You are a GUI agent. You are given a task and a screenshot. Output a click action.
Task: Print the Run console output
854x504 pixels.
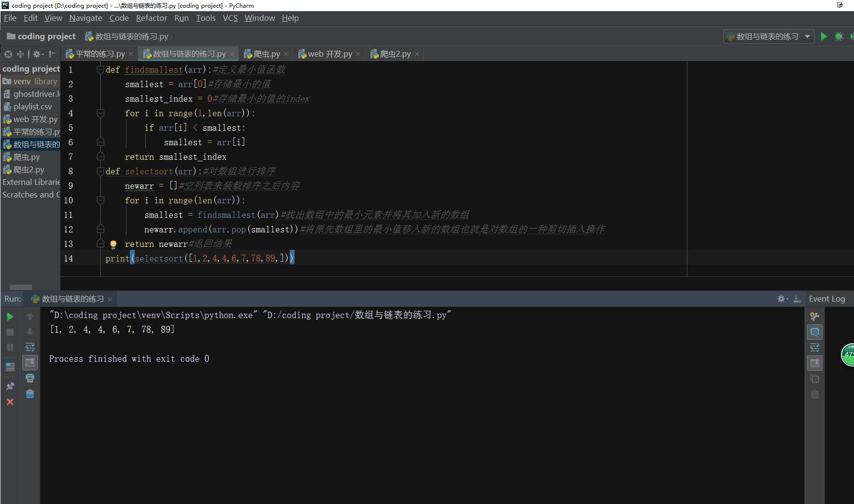30,378
